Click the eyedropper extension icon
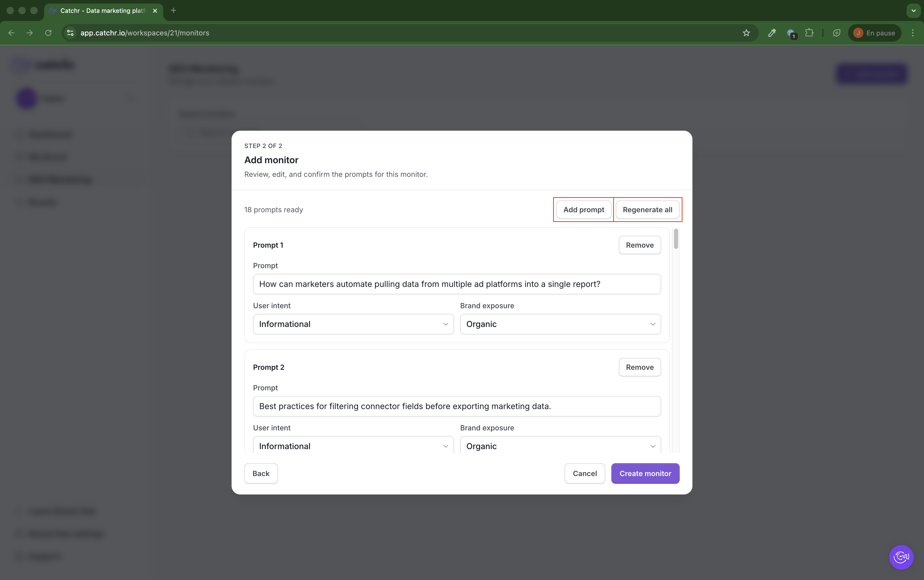 coord(772,33)
